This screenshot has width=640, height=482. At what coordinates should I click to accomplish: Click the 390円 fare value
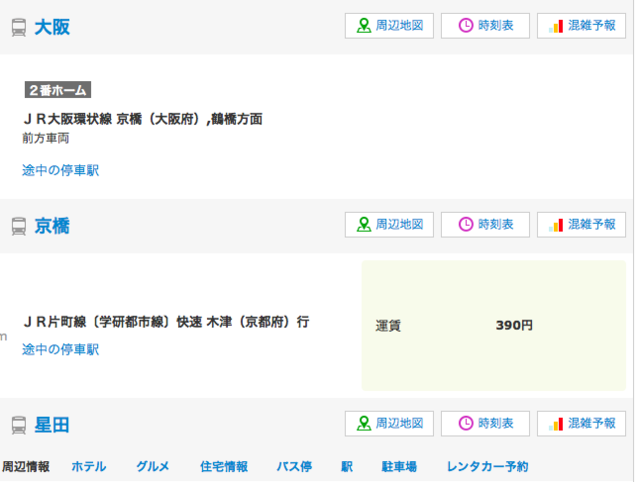coord(514,325)
